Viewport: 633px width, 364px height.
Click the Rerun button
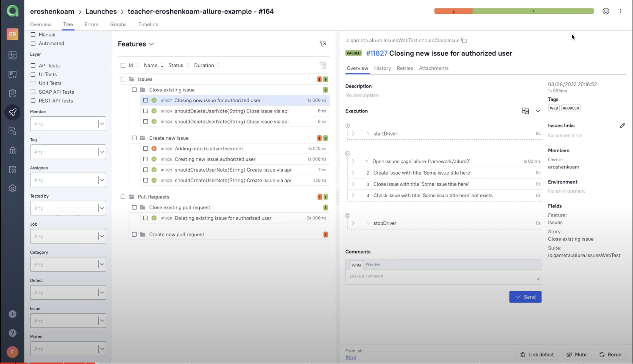click(x=610, y=354)
